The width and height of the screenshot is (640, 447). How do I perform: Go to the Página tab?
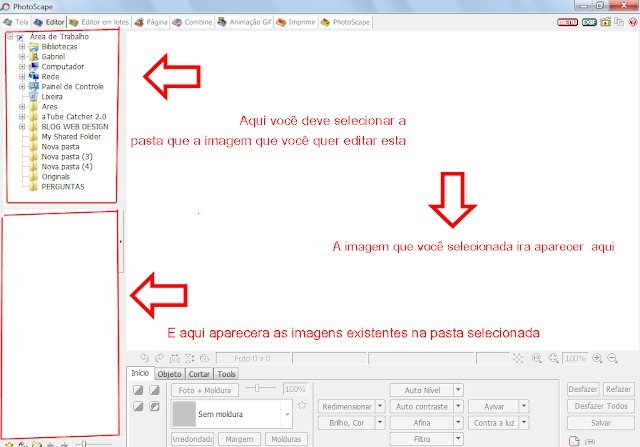(x=151, y=22)
